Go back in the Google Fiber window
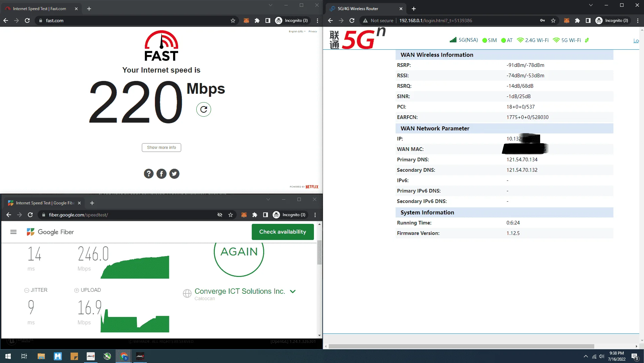 tap(9, 215)
